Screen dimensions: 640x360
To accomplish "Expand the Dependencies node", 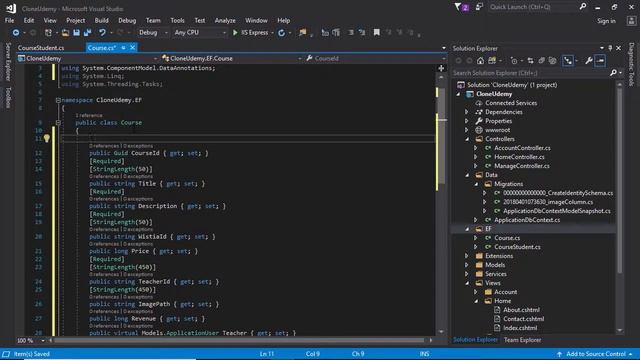I will (467, 112).
